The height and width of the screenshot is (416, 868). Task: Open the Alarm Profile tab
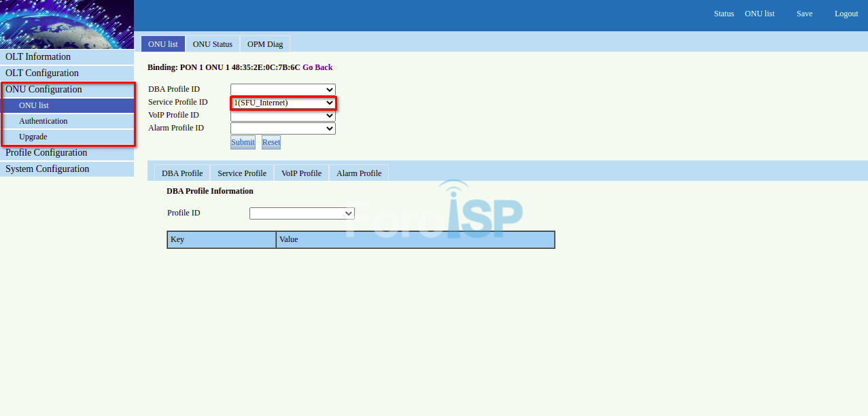click(358, 173)
